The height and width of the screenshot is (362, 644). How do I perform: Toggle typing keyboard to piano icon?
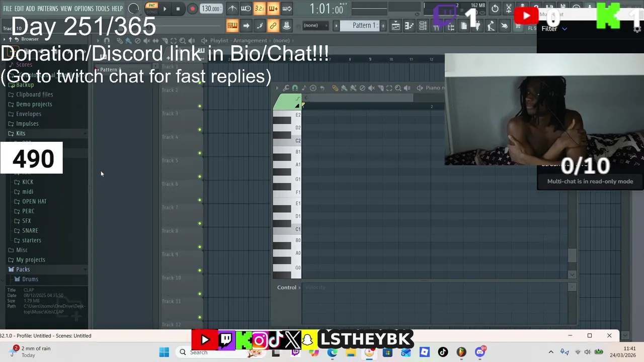click(x=232, y=26)
